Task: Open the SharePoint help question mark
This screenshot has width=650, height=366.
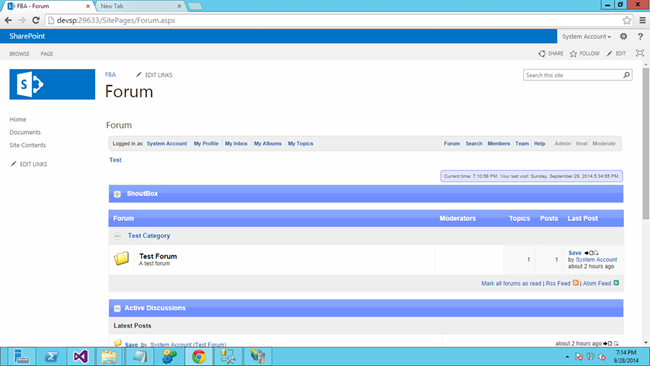Action: (x=640, y=36)
